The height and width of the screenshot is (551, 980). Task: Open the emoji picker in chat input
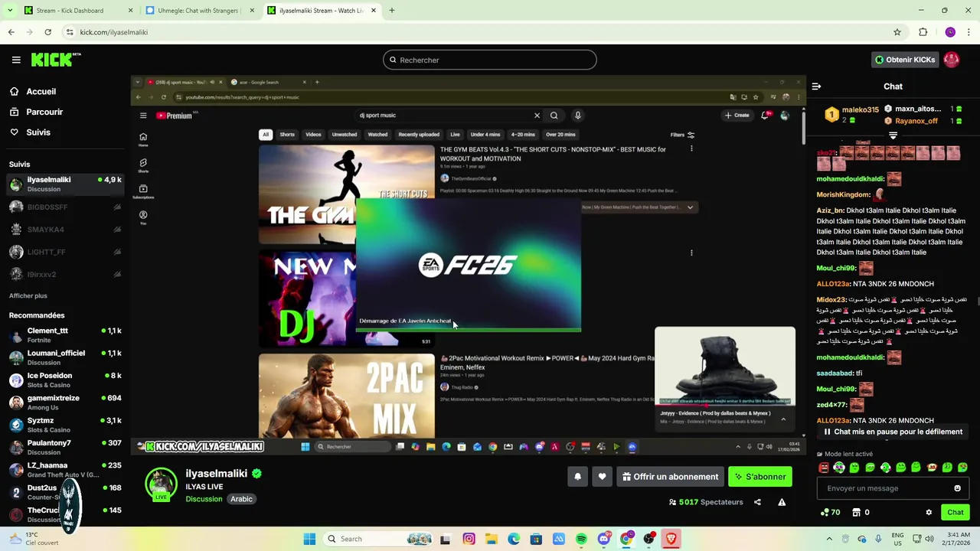tap(957, 488)
